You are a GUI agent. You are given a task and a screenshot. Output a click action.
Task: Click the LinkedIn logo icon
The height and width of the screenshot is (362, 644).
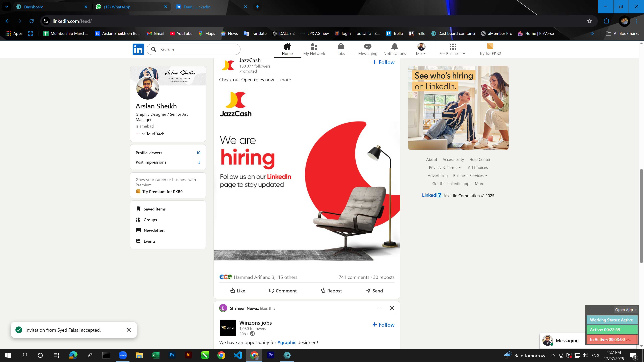pos(138,49)
